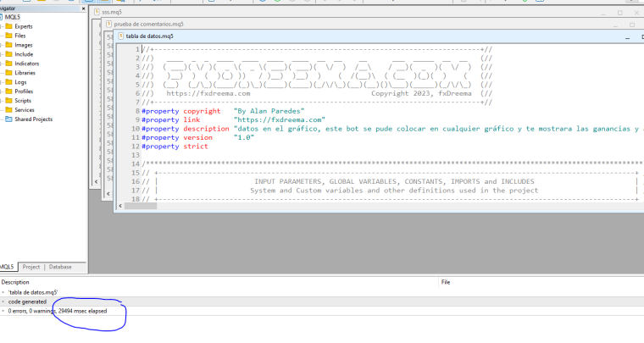Minimize the tabla de datos.mq5 window
The height and width of the screenshot is (343, 644).
coord(628,37)
